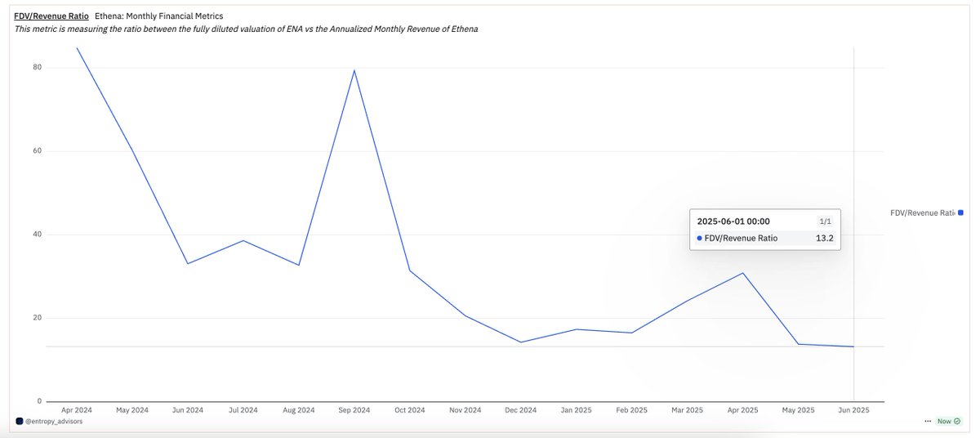
Task: Click the tooltip FDV/Revenue Ratio series label
Action: click(741, 239)
